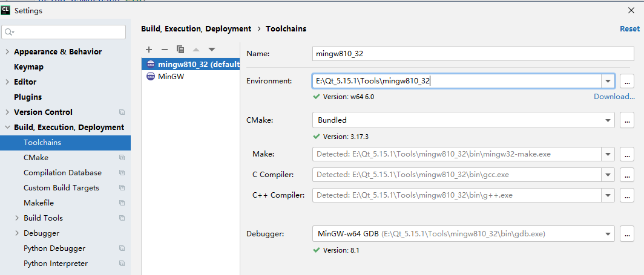Click the browse button next to C Compiler
The width and height of the screenshot is (644, 275).
(x=626, y=175)
